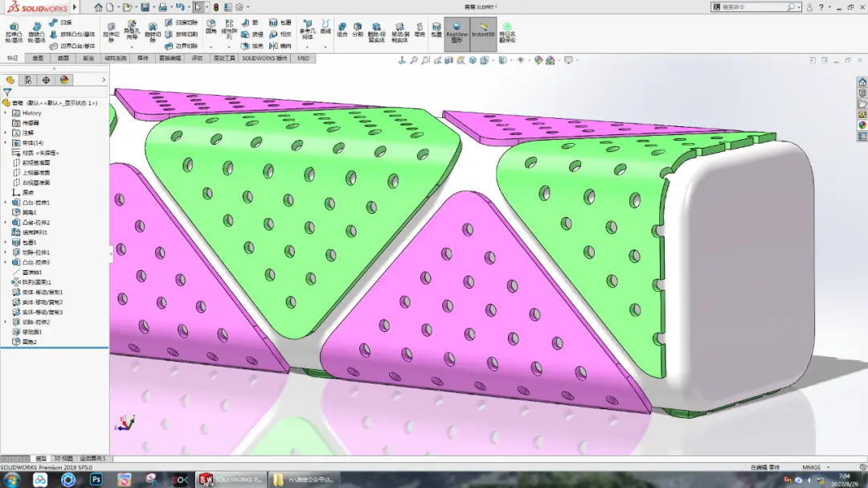Open the 钣金 (Sheet Metal) ribbon tab
868x488 pixels.
[88, 58]
